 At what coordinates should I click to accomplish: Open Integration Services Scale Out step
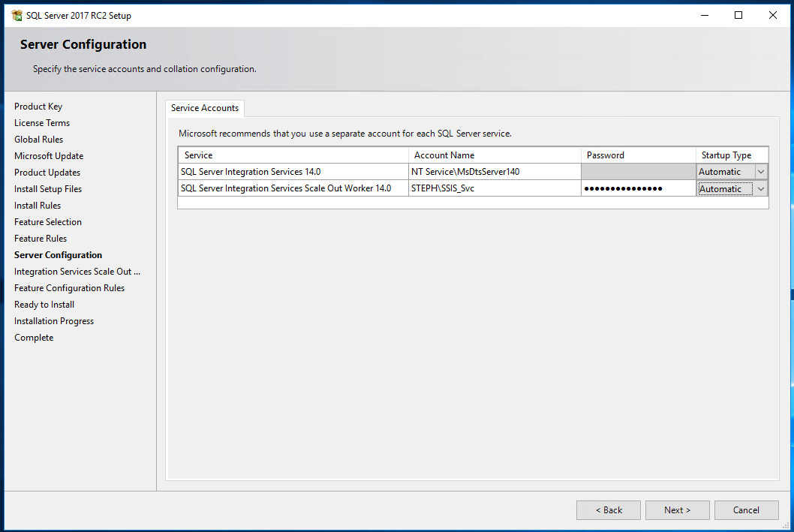[77, 271]
